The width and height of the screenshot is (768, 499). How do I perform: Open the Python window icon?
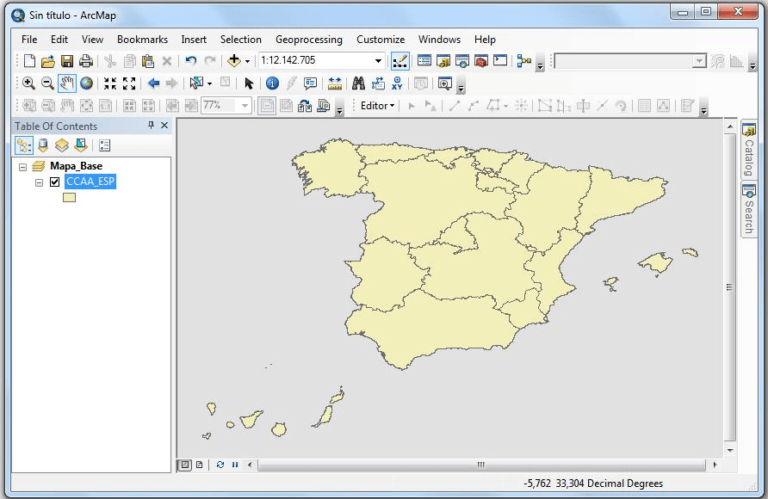click(x=500, y=61)
